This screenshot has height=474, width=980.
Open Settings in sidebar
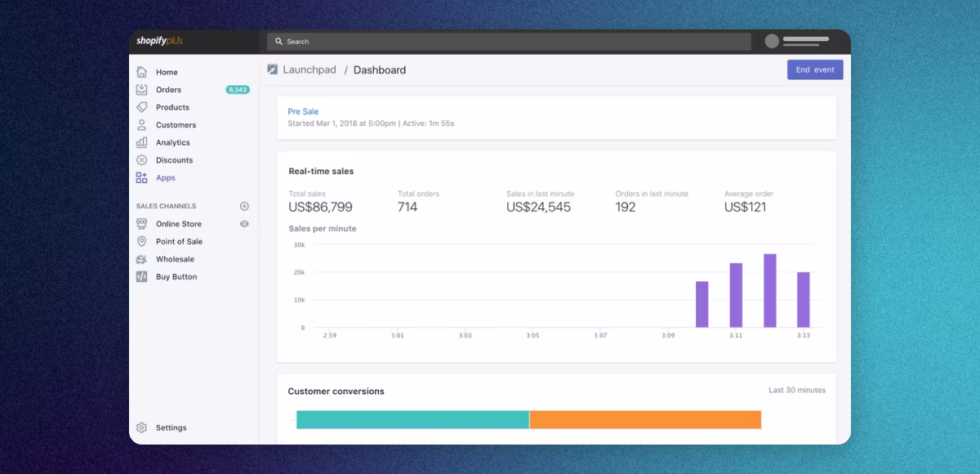click(x=171, y=427)
